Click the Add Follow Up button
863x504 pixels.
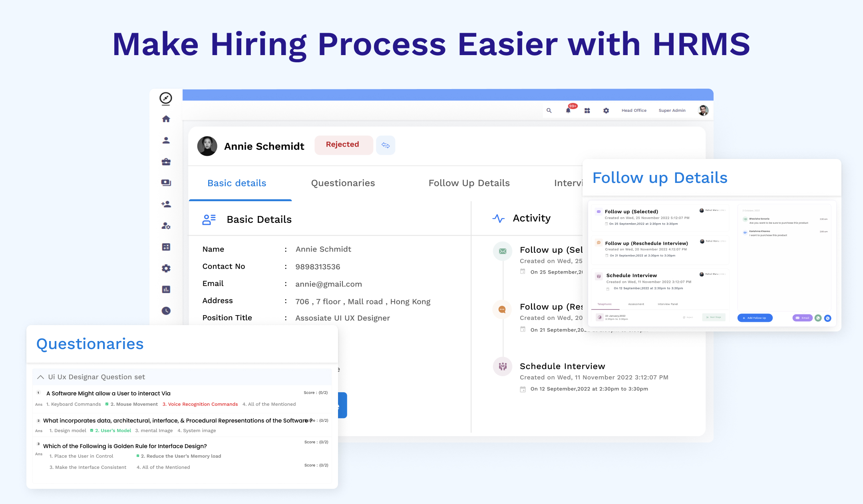pos(755,318)
